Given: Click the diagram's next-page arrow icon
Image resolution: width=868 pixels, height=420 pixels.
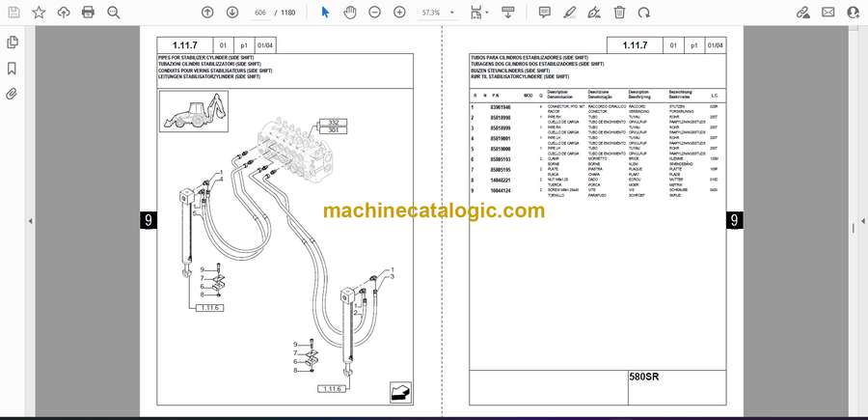Looking at the screenshot, I should pyautogui.click(x=399, y=392).
